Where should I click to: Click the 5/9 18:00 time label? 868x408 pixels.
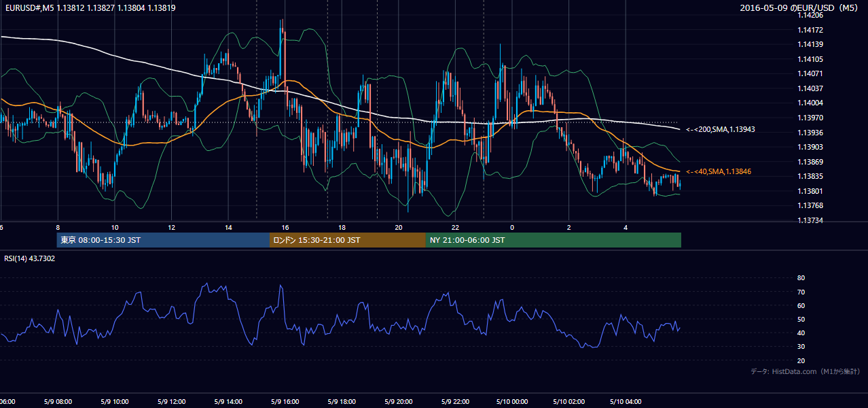point(342,402)
